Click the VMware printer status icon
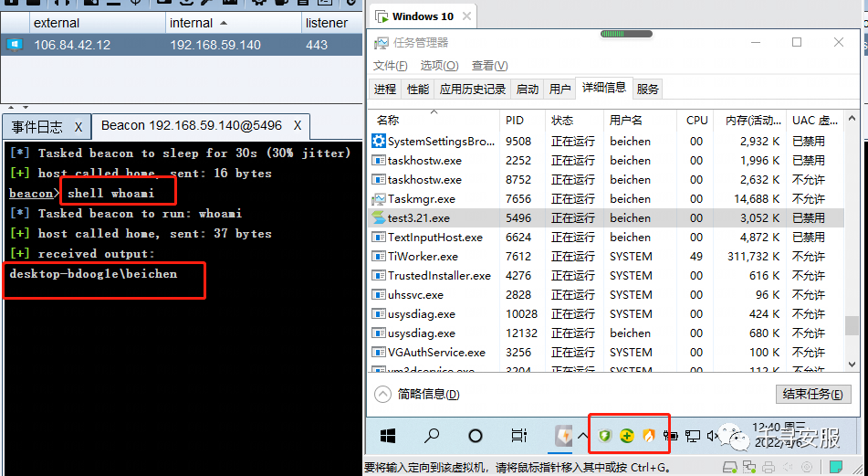The width and height of the screenshot is (868, 476). pyautogui.click(x=769, y=467)
